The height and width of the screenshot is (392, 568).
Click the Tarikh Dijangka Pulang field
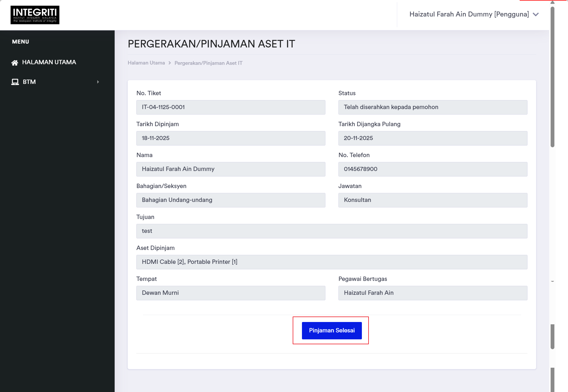(433, 138)
